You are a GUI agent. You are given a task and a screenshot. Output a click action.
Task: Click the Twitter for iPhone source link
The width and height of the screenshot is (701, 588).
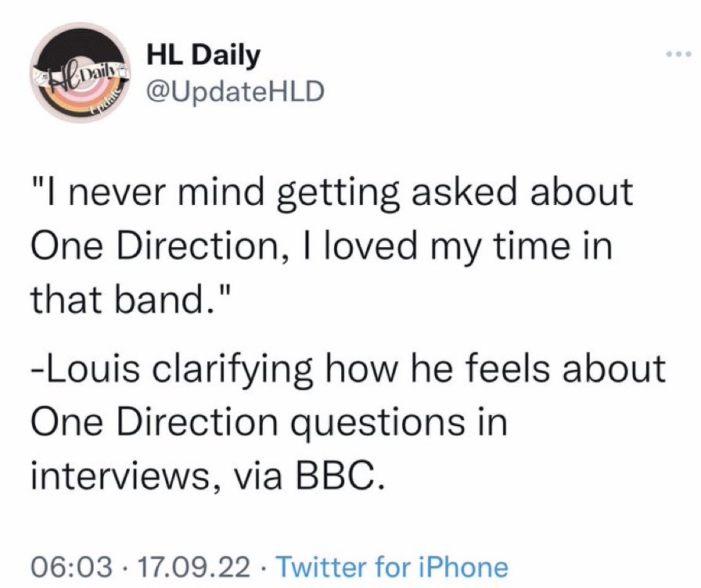(x=393, y=567)
